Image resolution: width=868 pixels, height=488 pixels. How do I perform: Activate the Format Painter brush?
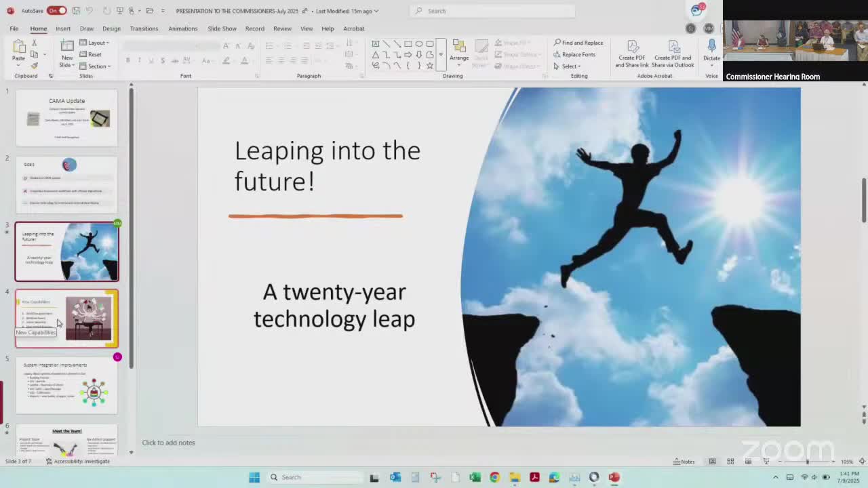pos(34,66)
